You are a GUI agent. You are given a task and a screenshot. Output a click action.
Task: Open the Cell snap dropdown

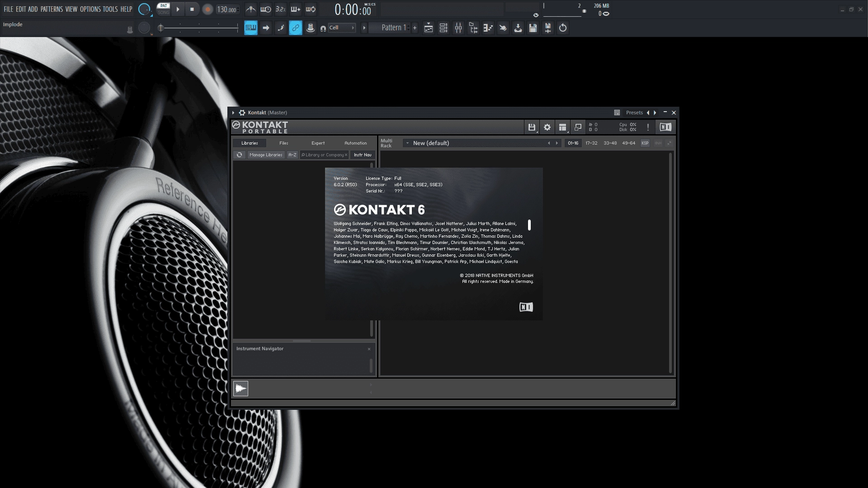[341, 28]
